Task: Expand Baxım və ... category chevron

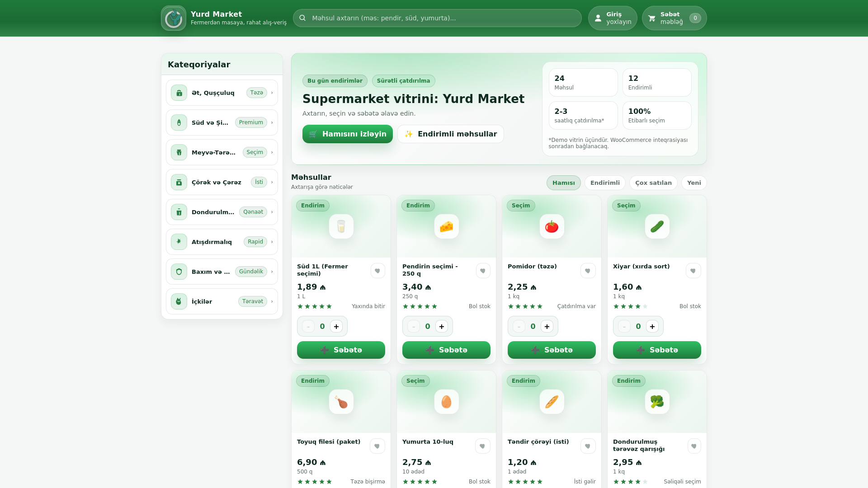Action: [272, 272]
